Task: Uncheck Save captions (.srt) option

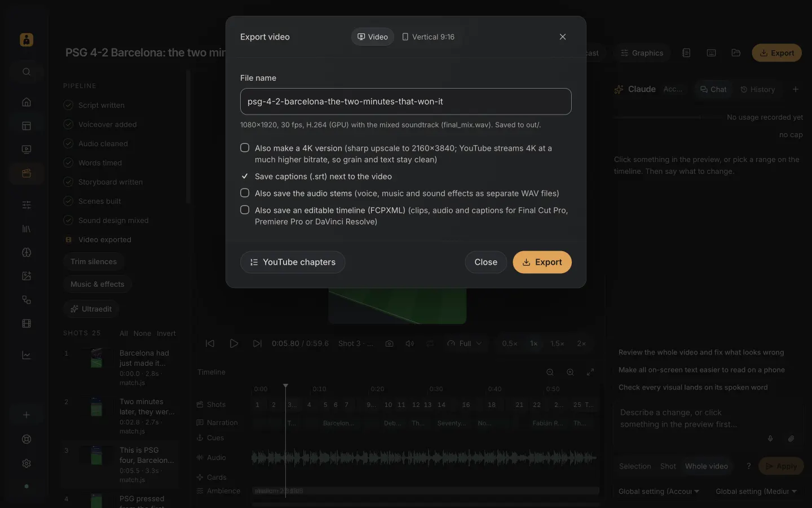Action: 245,176
